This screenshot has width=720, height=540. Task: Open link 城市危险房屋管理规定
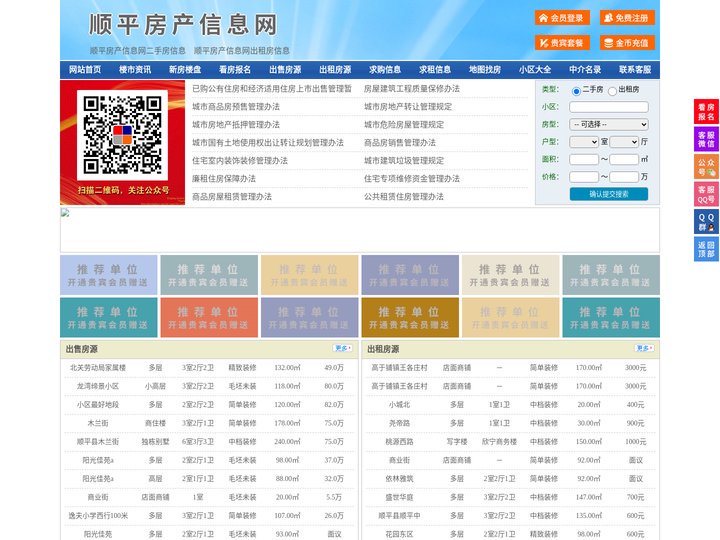(404, 124)
